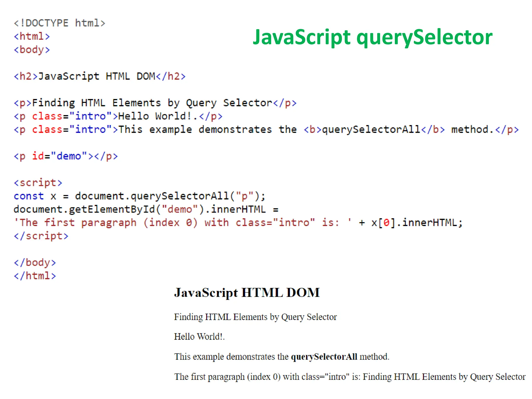Click the '<!DOCTYPE html>' code line
This screenshot has width=532, height=399.
coord(59,23)
